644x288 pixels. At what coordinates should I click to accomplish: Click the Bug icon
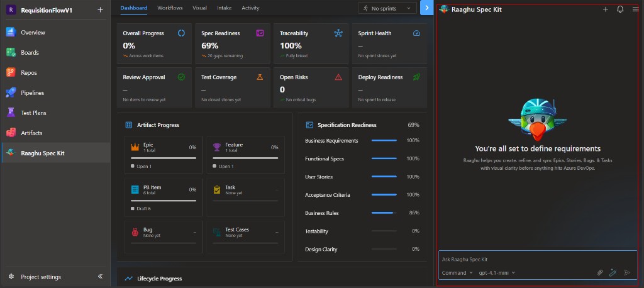(x=135, y=233)
